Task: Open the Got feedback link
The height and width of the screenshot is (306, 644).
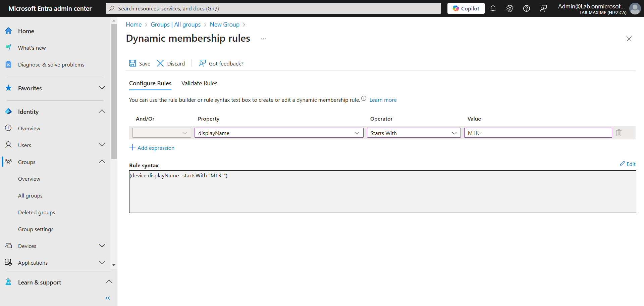Action: point(221,63)
